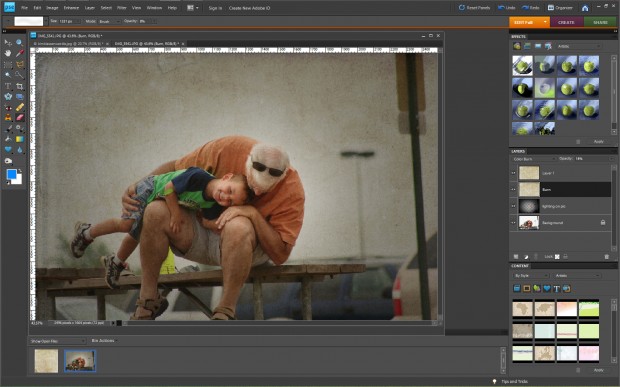
Task: Select the Blur drop tool
Action: click(x=19, y=150)
